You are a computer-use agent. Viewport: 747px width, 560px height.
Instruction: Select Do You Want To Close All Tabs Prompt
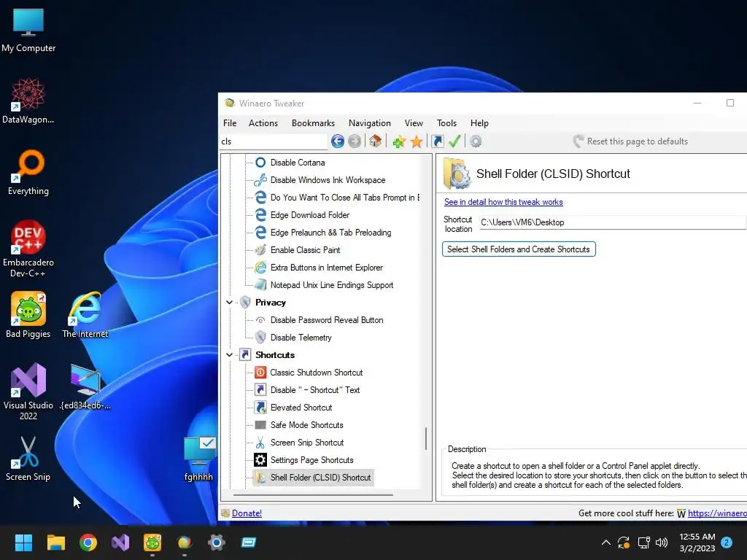[x=345, y=198]
